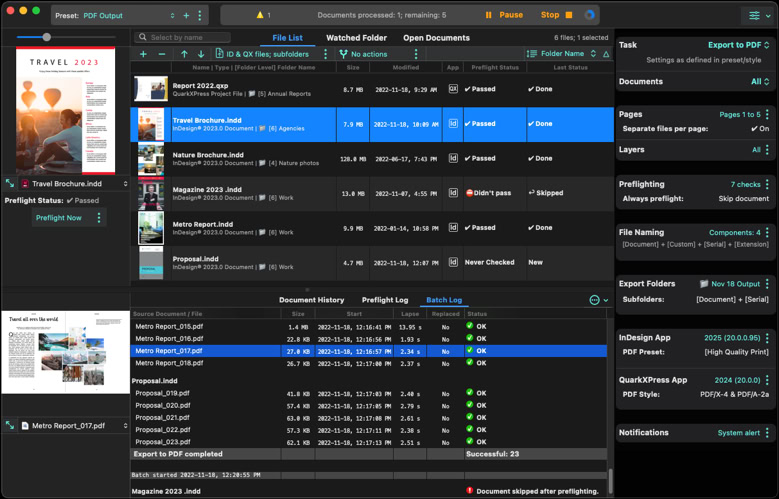This screenshot has width=779, height=499.
Task: Open the Batch Log circle options icon
Action: click(594, 300)
